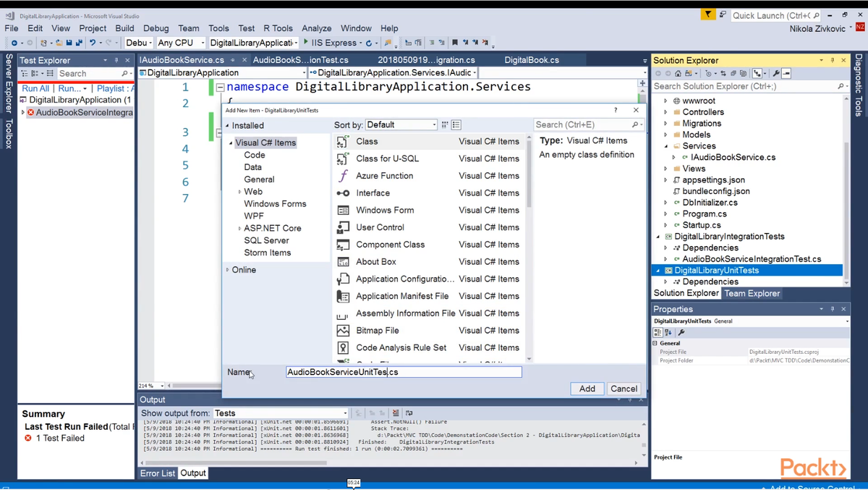Click the Add button in dialog
868x490 pixels.
(x=587, y=389)
